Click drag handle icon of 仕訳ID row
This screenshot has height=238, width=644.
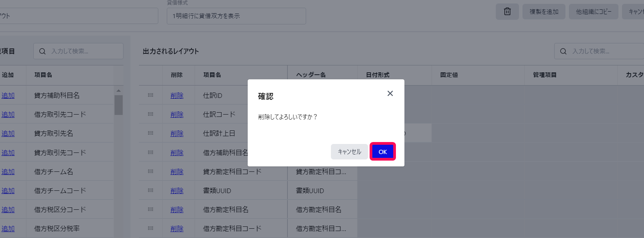tap(151, 95)
